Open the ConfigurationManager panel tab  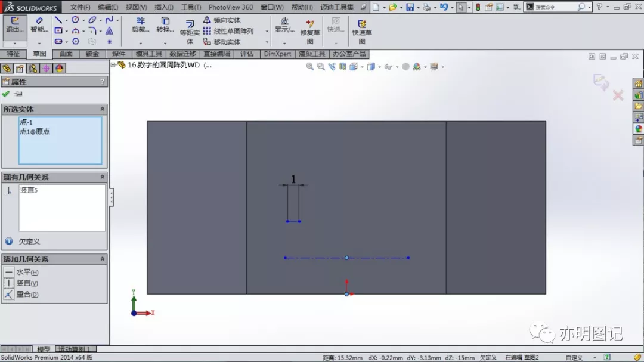point(33,68)
